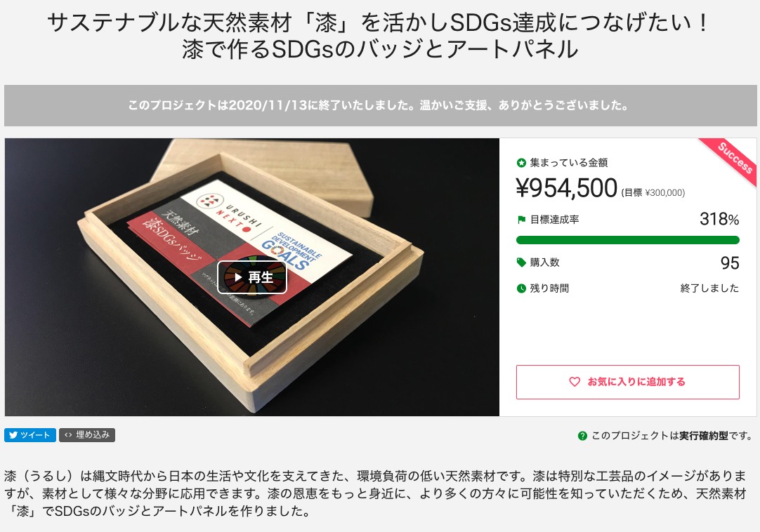
Task: Open the 実行確約型 explanation link
Action: point(703,436)
